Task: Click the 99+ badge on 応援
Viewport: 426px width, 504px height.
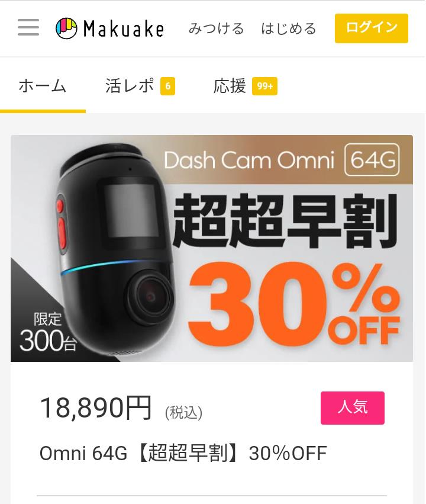Action: tap(264, 86)
